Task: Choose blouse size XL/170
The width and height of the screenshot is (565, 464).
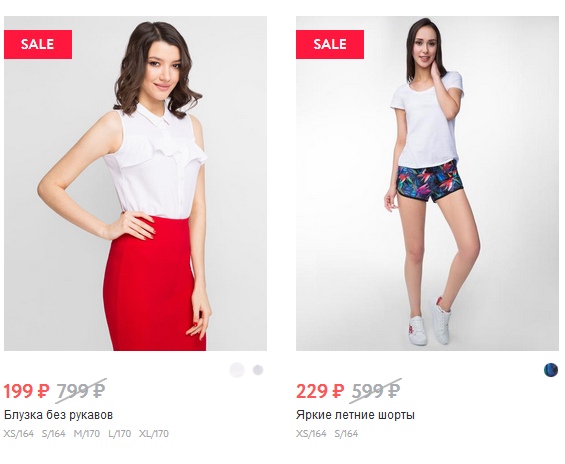Action: [154, 433]
